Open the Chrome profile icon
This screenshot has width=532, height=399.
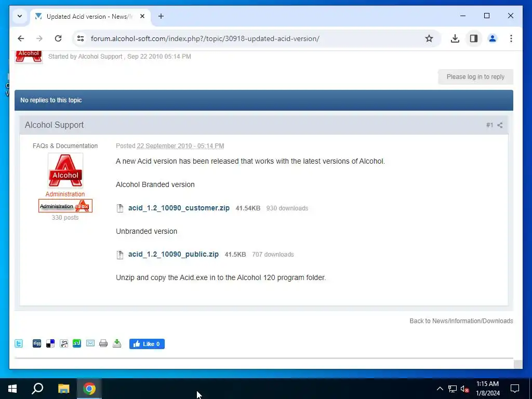pyautogui.click(x=493, y=38)
